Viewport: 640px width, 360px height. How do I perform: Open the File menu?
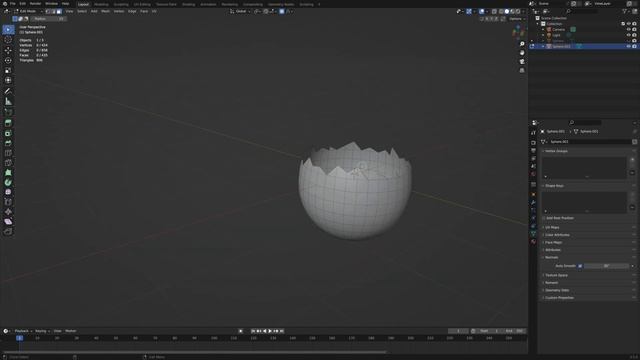[x=13, y=4]
